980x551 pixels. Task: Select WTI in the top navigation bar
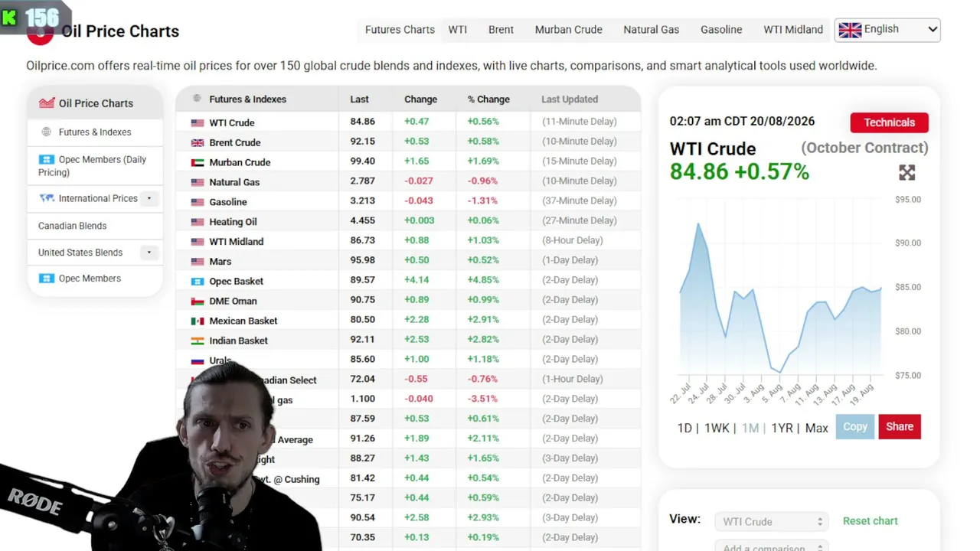coord(458,30)
